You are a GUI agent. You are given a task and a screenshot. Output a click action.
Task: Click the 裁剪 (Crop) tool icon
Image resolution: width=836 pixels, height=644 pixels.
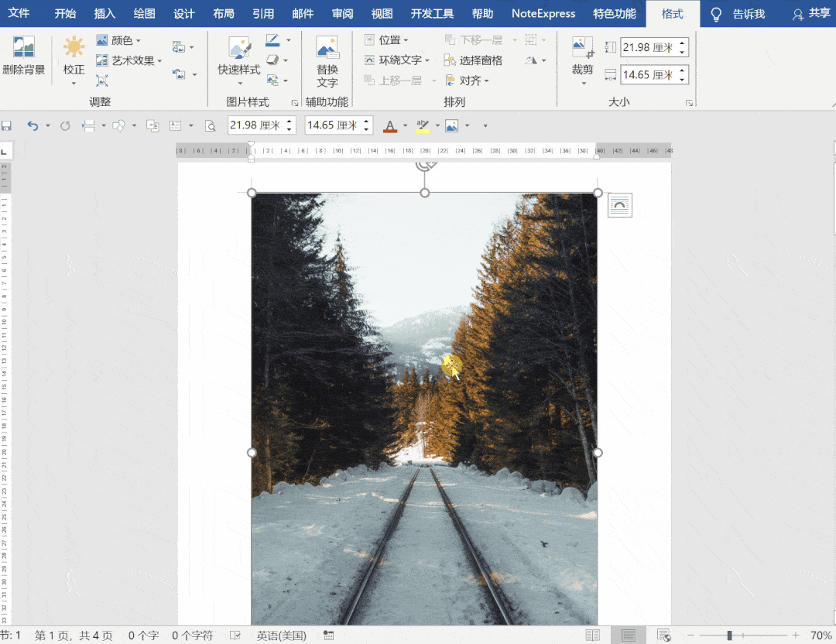pyautogui.click(x=582, y=48)
